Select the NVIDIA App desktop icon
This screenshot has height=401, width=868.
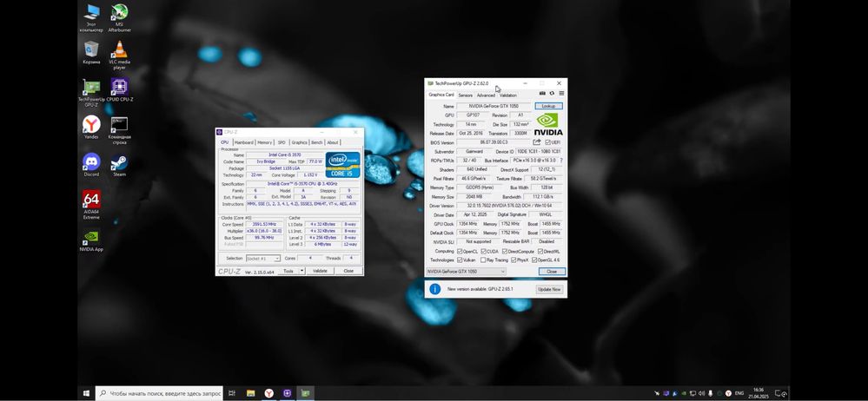(x=91, y=240)
